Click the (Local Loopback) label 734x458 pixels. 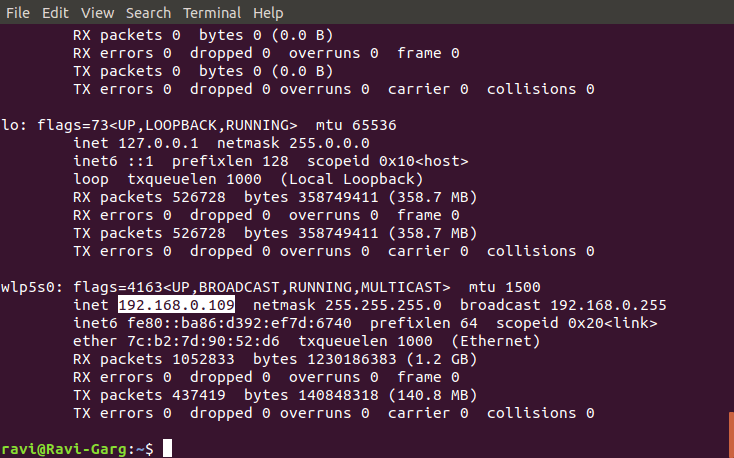tap(352, 179)
